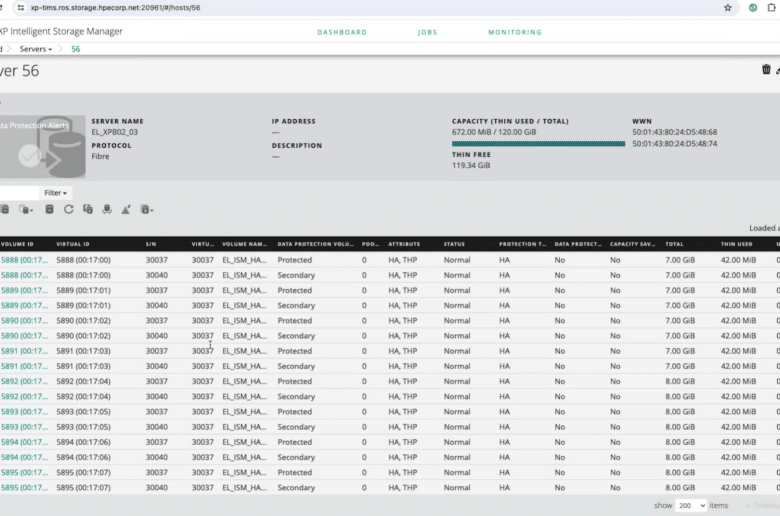Screen dimensions: 780x516
Task: Open volume 5888 link in the Secondary row
Action: 24,275
